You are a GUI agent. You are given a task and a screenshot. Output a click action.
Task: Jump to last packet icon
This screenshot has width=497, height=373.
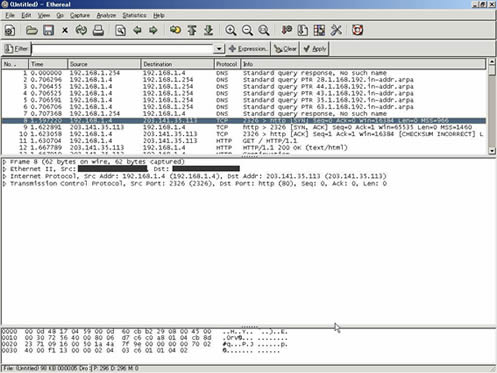click(x=209, y=30)
